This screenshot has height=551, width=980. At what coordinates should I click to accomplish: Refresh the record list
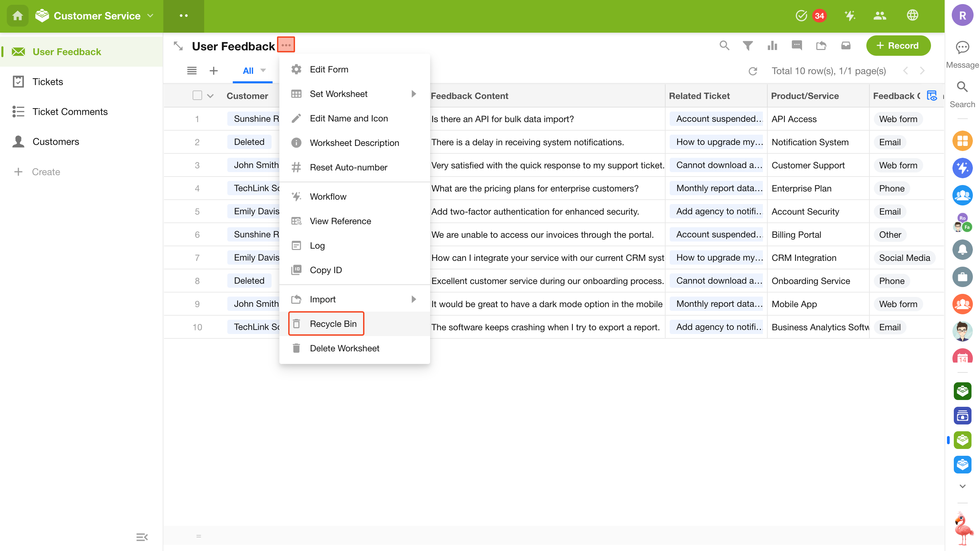pyautogui.click(x=752, y=71)
